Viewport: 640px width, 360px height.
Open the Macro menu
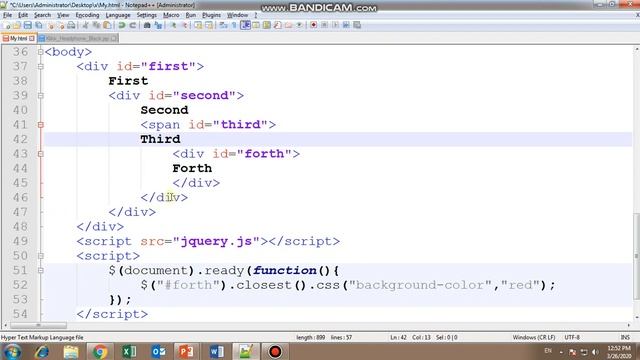171,15
